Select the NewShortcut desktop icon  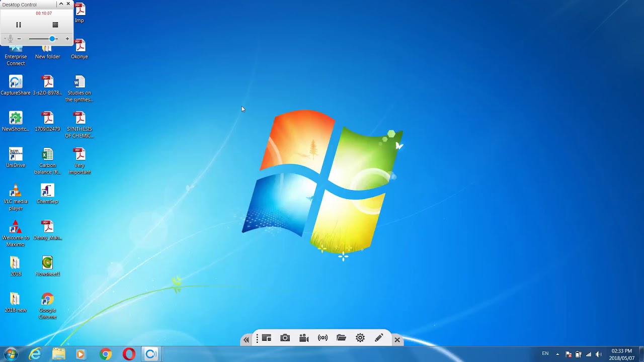(16, 122)
